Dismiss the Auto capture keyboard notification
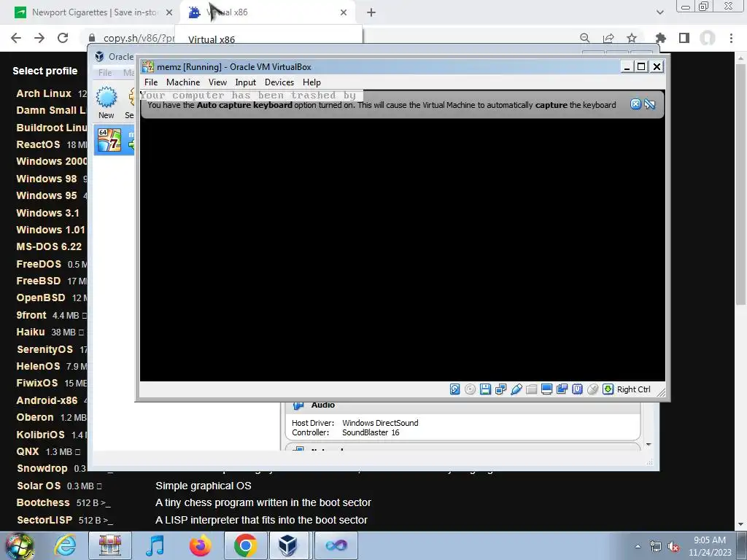Screen dimensions: 747x560 (635, 104)
